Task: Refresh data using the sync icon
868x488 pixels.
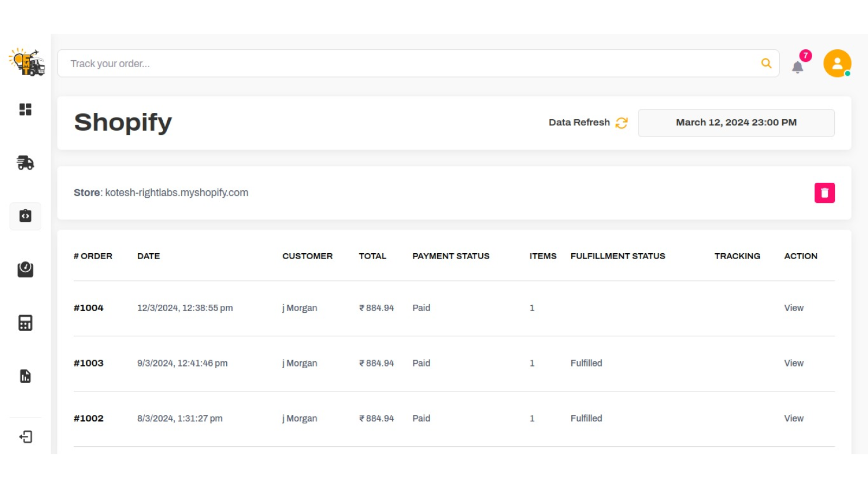Action: pos(622,123)
